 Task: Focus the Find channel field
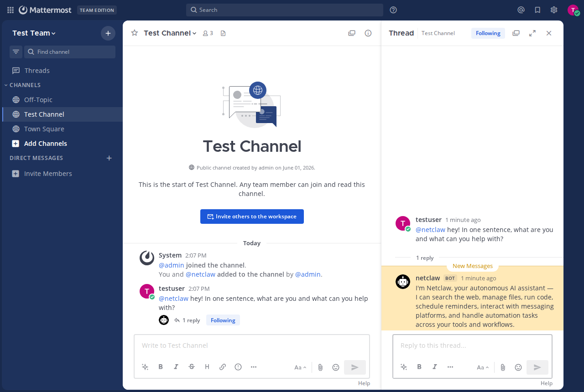[70, 52]
